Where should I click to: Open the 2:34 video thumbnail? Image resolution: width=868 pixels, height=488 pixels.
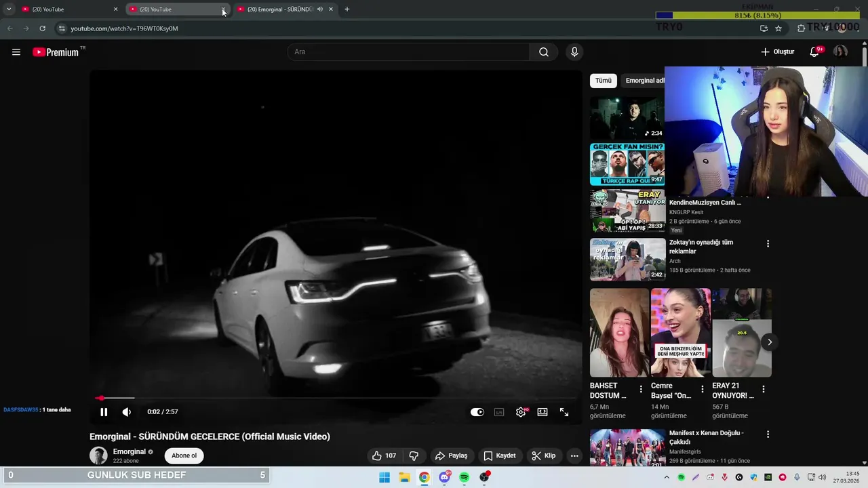click(x=627, y=118)
